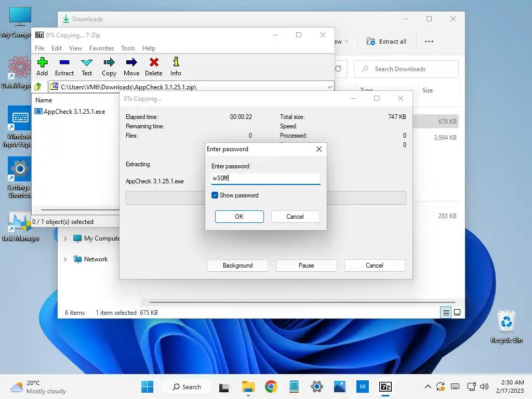Open the volume icon in the tray
This screenshot has height=399, width=532.
click(x=484, y=387)
